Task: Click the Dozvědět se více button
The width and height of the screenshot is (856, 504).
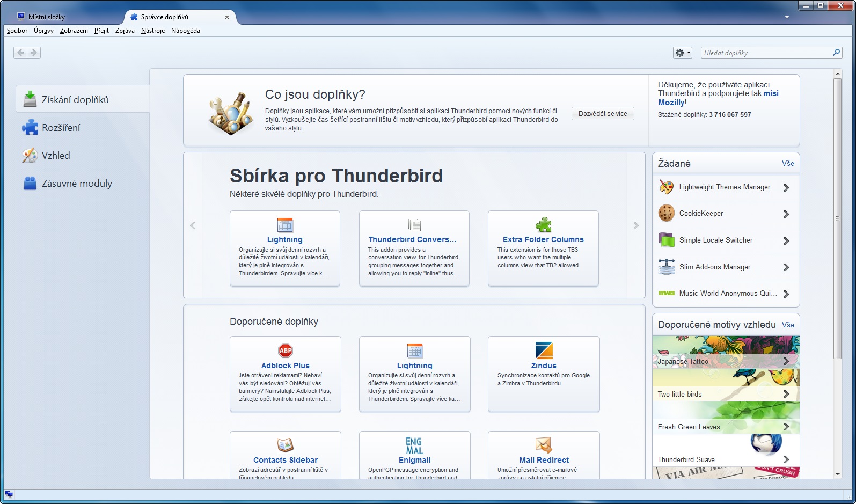Action: 603,114
